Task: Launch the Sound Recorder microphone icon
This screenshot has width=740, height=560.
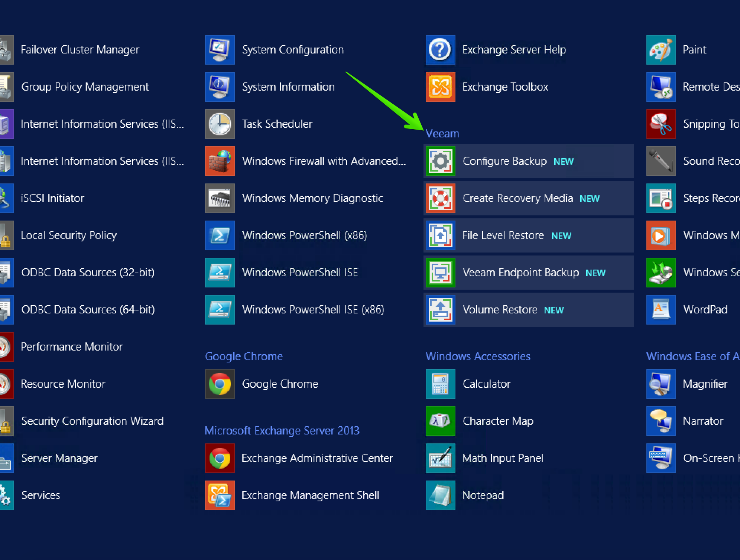Action: pos(661,161)
